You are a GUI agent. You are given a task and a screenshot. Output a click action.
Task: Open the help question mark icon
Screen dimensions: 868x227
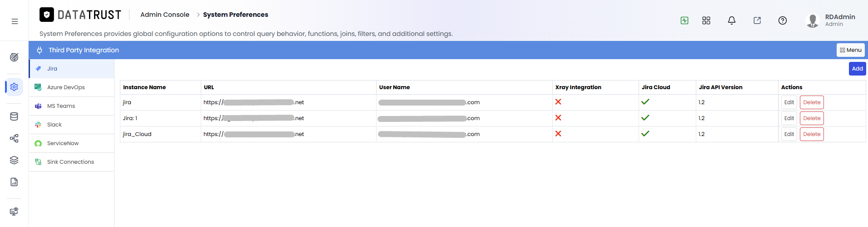click(783, 20)
